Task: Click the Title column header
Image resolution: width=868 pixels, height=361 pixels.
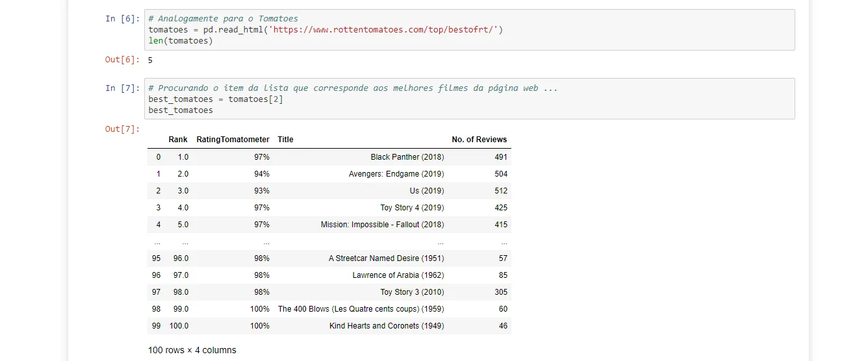Action: (285, 140)
